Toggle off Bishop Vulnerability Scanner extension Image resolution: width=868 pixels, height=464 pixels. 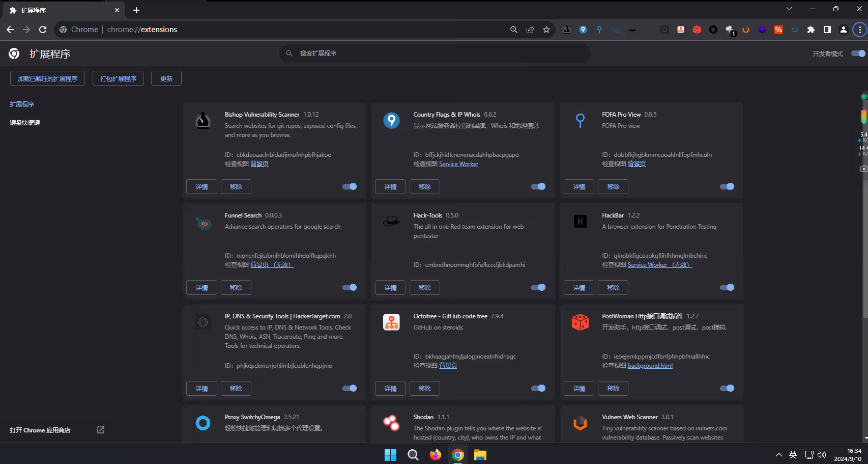tap(350, 186)
